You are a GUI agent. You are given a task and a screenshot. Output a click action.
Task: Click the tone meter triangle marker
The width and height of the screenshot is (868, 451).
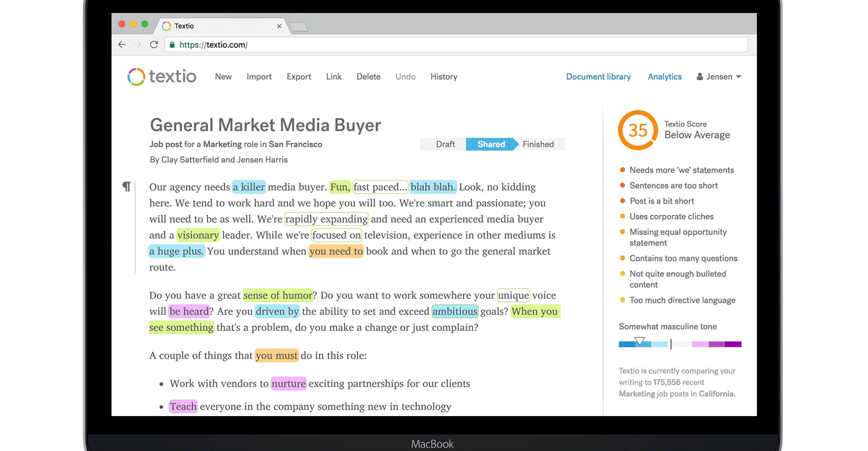point(640,341)
